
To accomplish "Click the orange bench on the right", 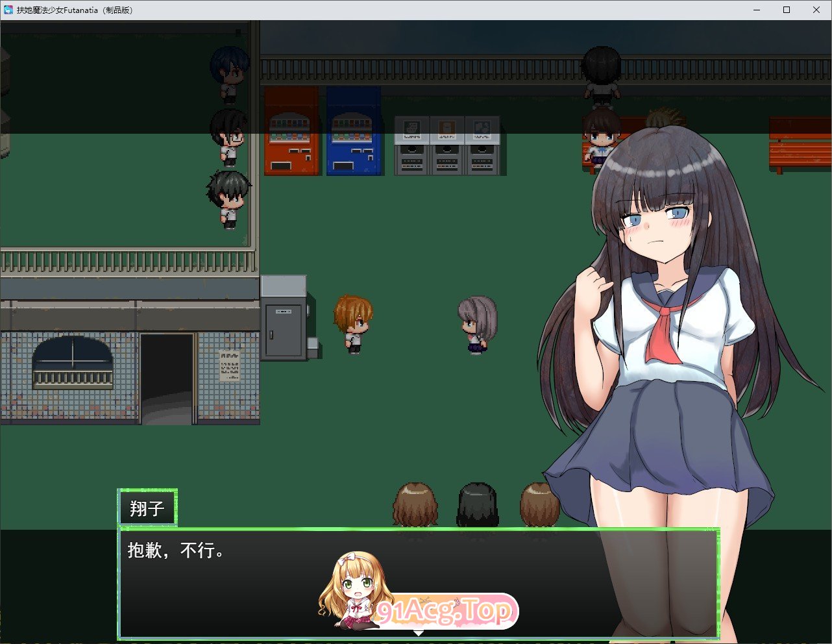I will point(800,145).
